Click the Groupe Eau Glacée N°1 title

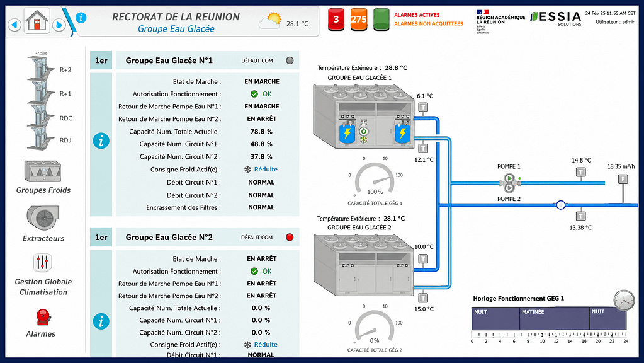[x=169, y=60]
